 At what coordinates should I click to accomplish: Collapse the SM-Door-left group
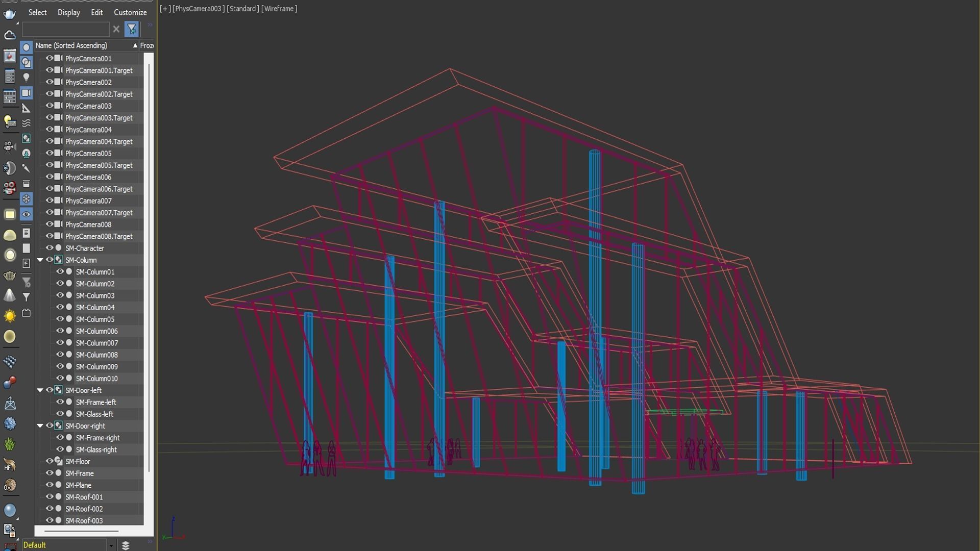(40, 390)
